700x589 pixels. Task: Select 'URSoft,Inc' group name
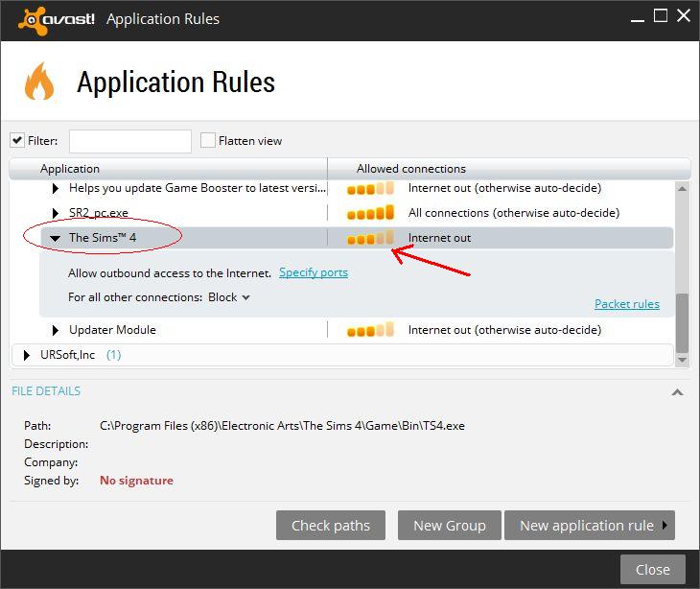(67, 355)
